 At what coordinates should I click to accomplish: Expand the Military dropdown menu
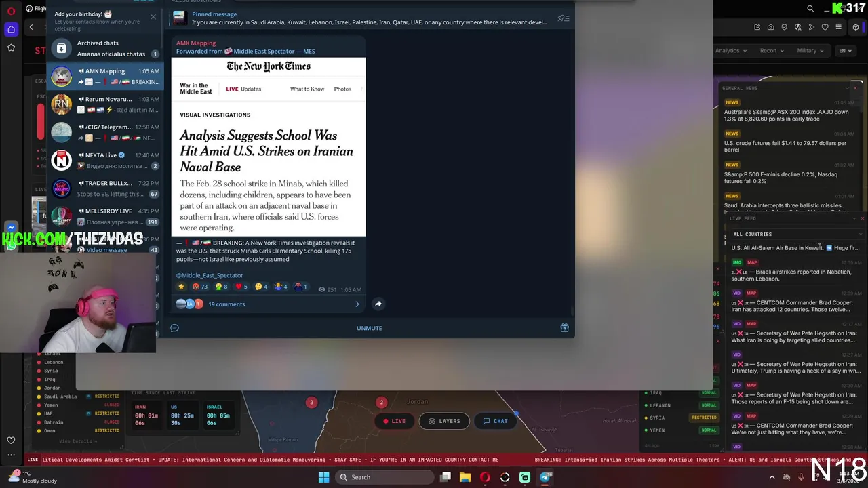click(810, 50)
